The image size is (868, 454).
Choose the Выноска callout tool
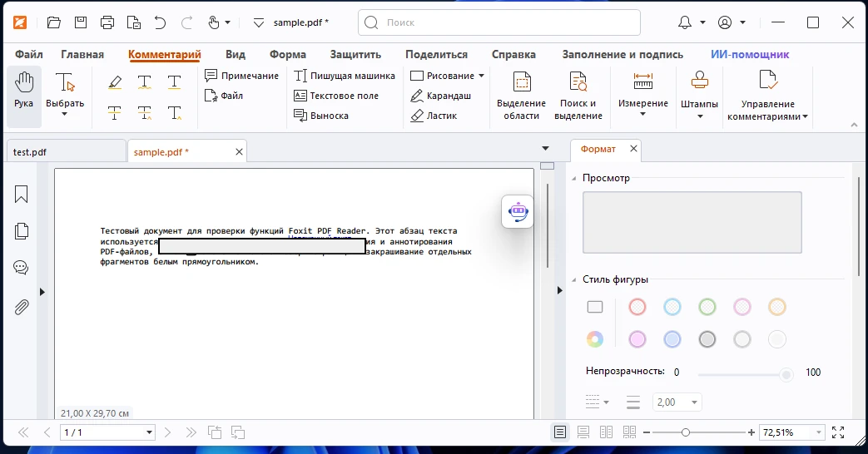click(x=321, y=116)
